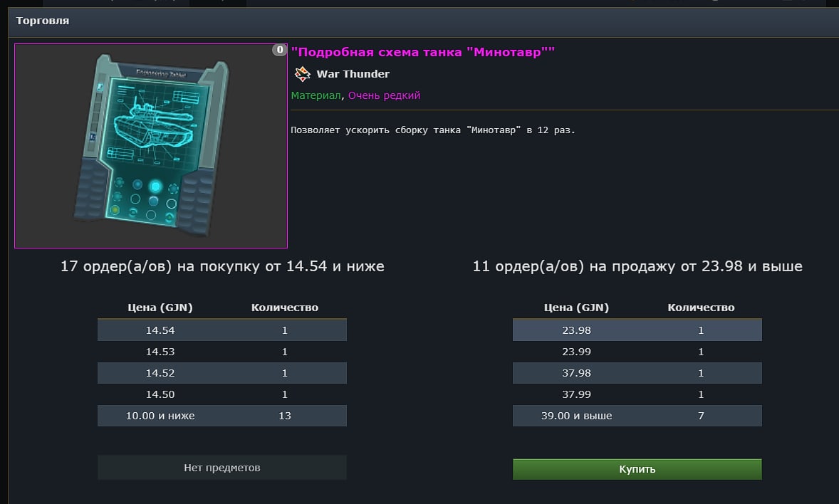This screenshot has width=839, height=504.
Task: Select sell order price 37.98
Action: (576, 373)
